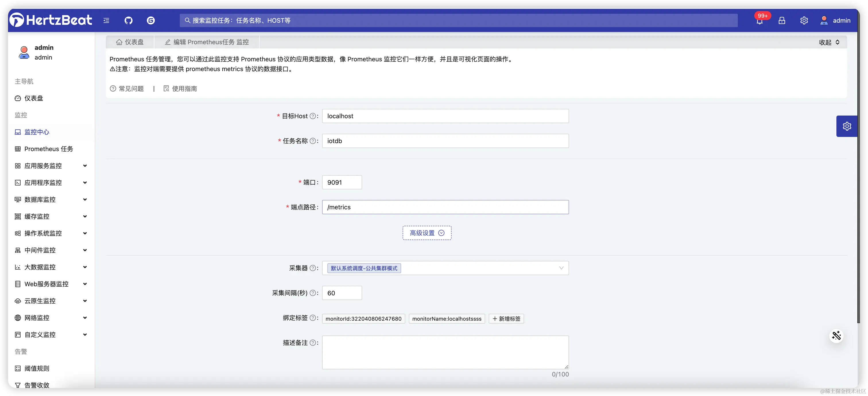Click the 任务名称 input containing iotdb
868x396 pixels.
pos(445,141)
